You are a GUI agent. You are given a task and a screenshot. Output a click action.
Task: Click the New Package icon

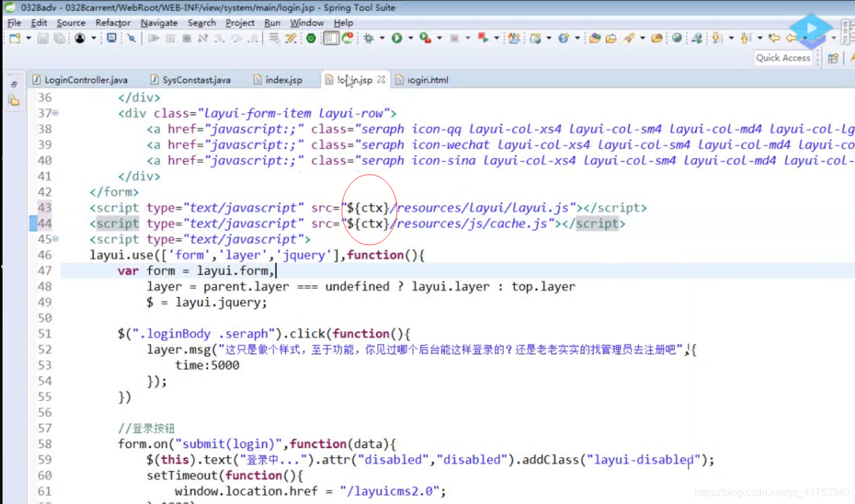click(x=535, y=38)
